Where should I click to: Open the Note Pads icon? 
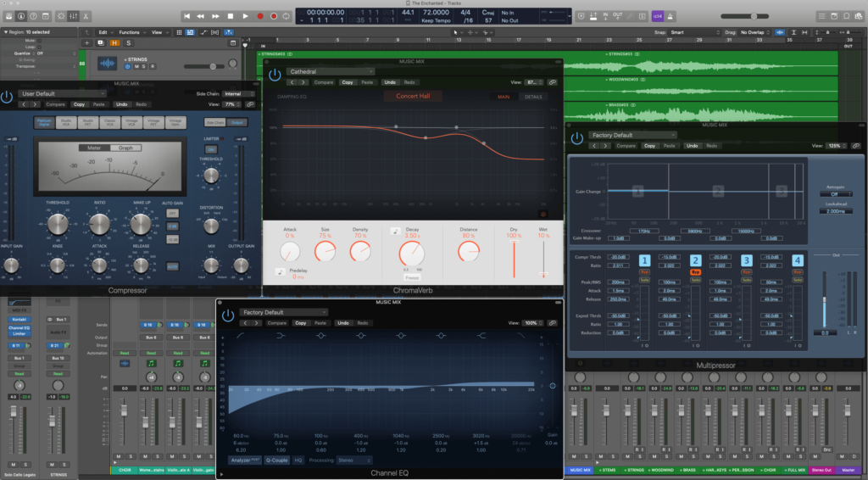point(834,16)
